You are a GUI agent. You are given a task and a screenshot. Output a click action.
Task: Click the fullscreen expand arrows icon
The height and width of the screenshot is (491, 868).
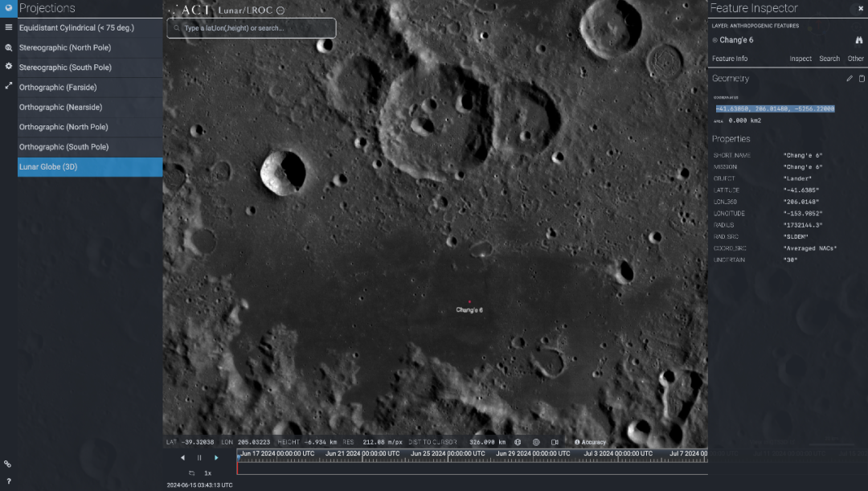click(x=8, y=86)
